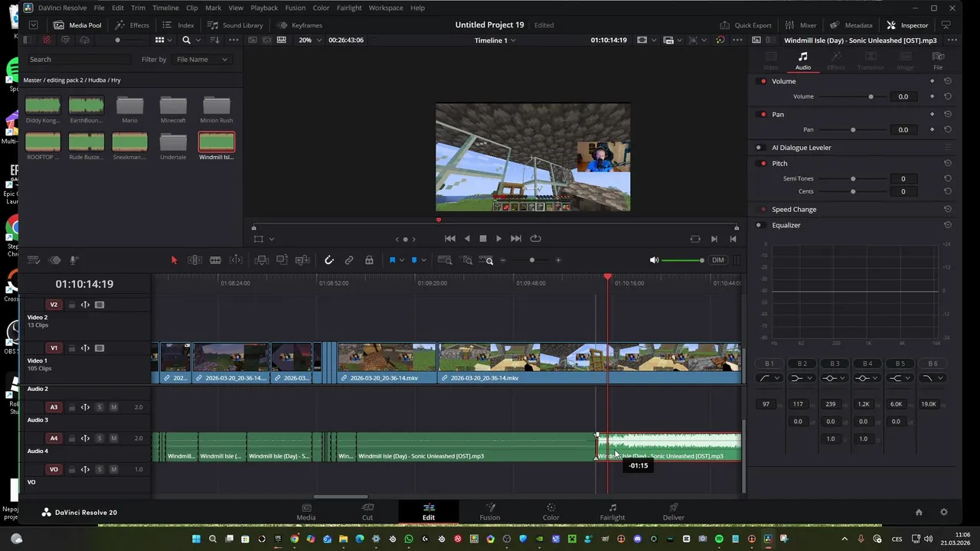The width and height of the screenshot is (980, 551).
Task: Open equalizer band B6 filter type dropdown
Action: coord(932,378)
